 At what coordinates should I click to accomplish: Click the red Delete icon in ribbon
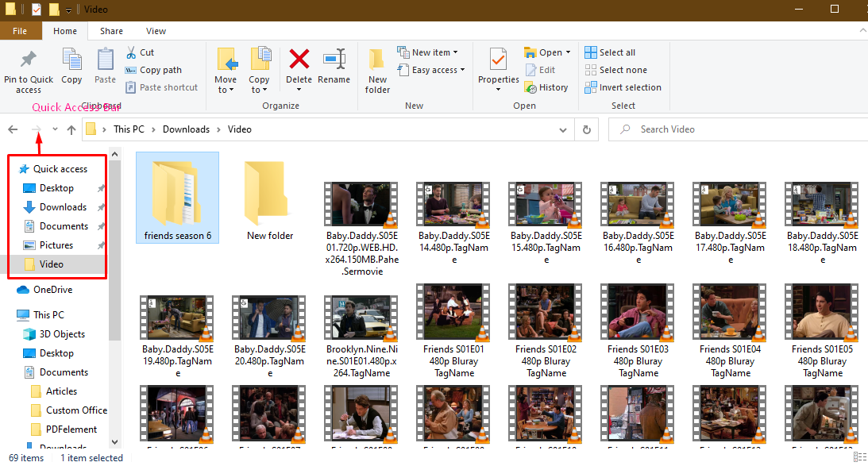tap(299, 60)
